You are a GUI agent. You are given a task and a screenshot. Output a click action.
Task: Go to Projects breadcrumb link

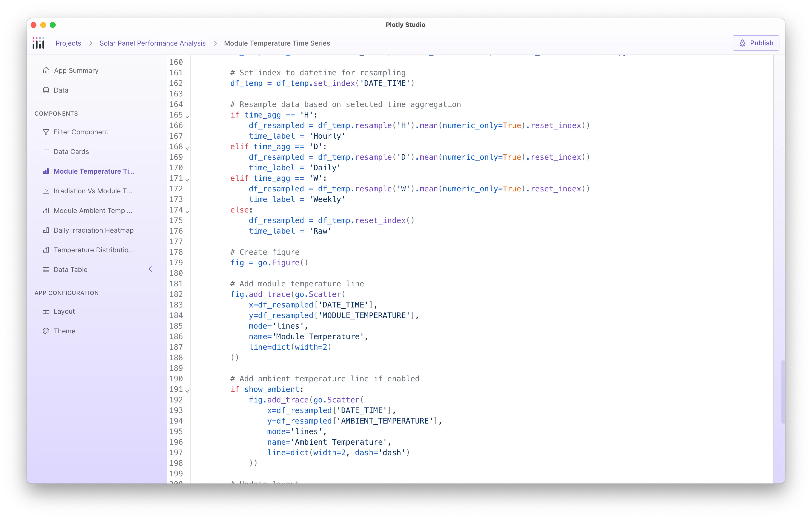click(68, 43)
